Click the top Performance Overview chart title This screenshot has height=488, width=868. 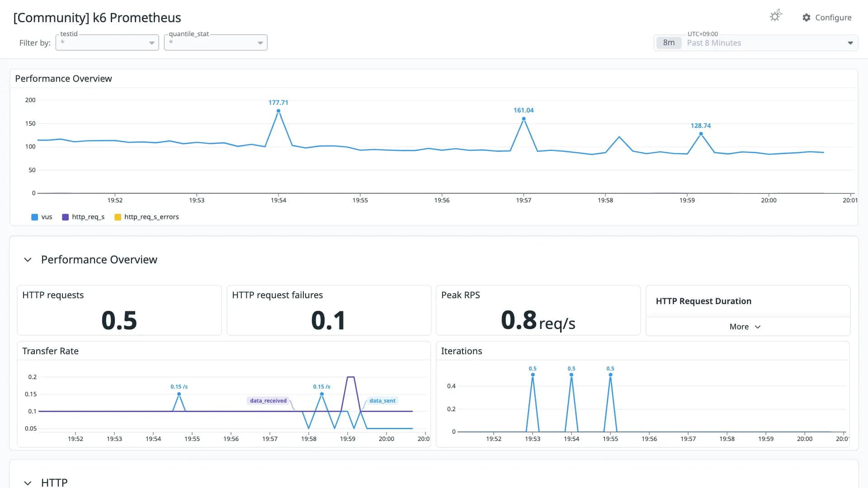coord(63,79)
